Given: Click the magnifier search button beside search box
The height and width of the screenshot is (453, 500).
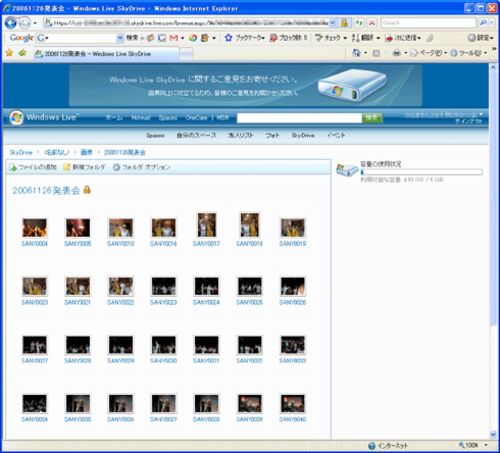Looking at the screenshot, I should (483, 23).
